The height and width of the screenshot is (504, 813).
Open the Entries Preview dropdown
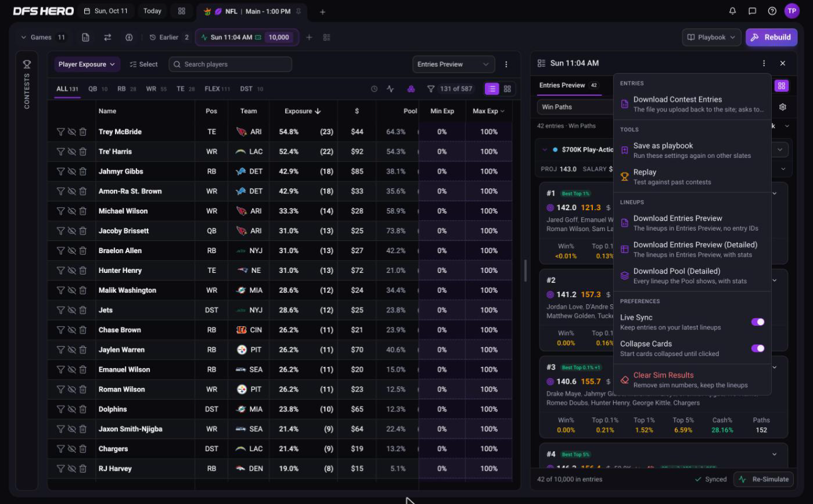[454, 64]
